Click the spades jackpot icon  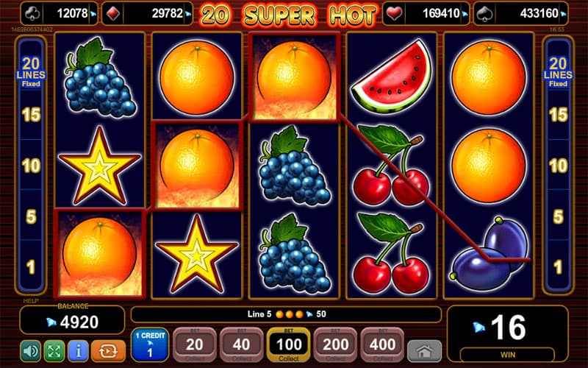(x=484, y=13)
